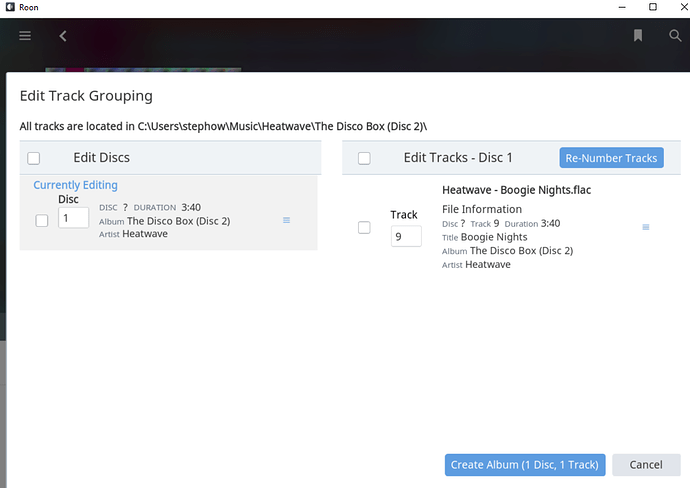690x488 pixels.
Task: Cancel the track grouping dialog
Action: click(646, 465)
